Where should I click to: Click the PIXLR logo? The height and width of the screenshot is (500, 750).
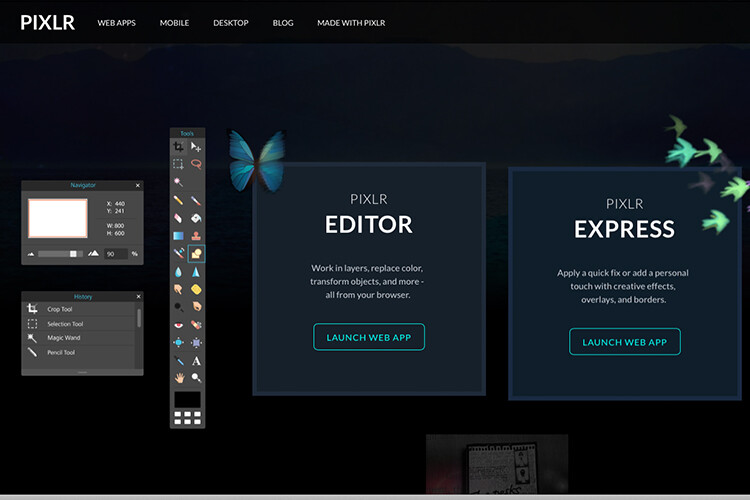point(47,22)
